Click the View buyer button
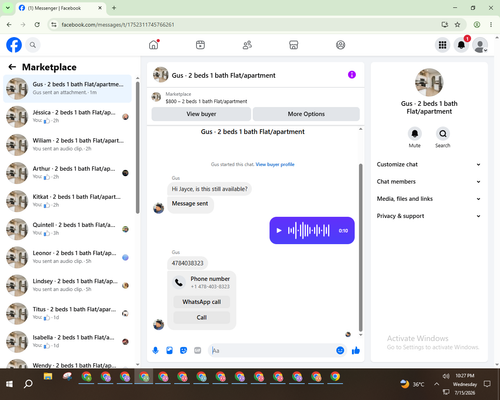Image resolution: width=500 pixels, height=400 pixels. coord(201,114)
